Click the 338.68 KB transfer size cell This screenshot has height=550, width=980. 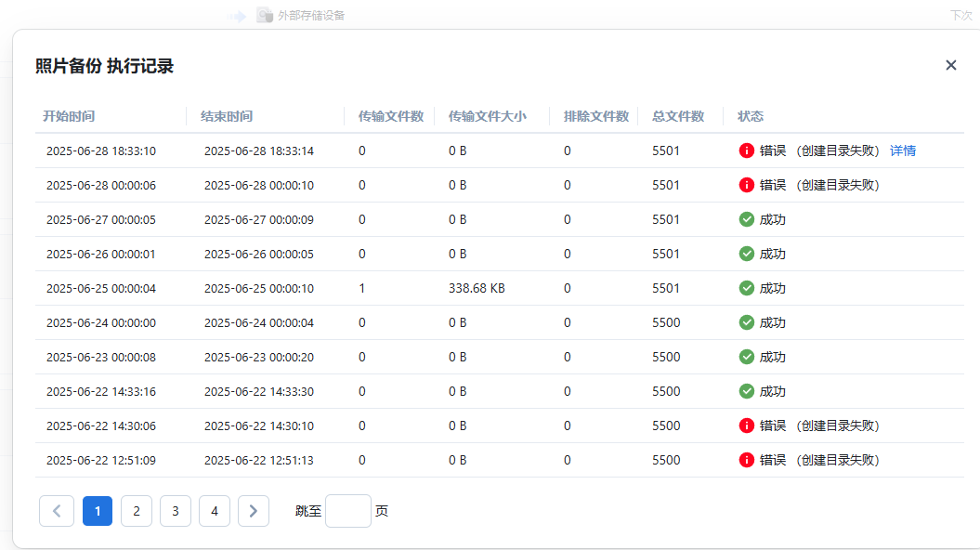click(477, 288)
